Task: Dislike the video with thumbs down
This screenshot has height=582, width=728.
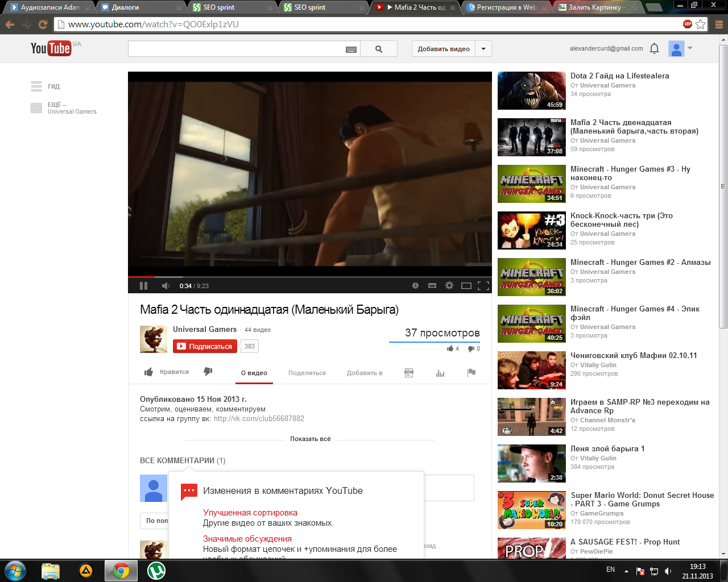Action: tap(208, 372)
